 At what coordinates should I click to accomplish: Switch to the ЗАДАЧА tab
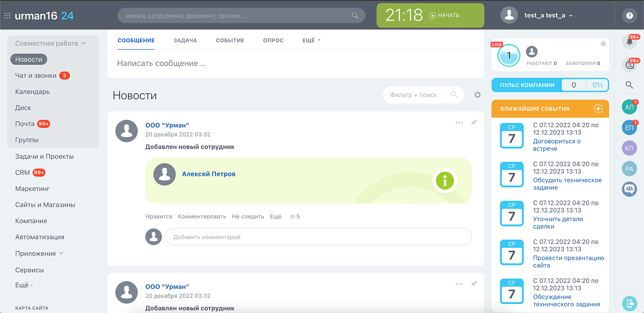(185, 40)
